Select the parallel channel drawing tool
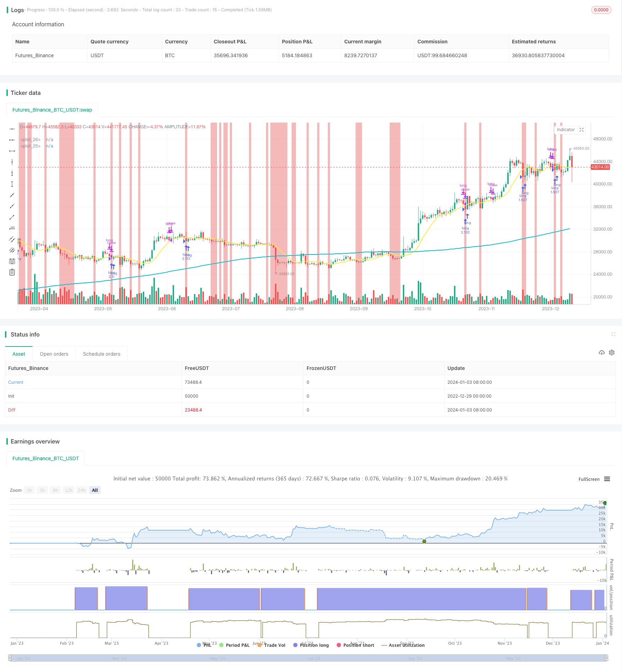This screenshot has width=622, height=672. (x=12, y=239)
